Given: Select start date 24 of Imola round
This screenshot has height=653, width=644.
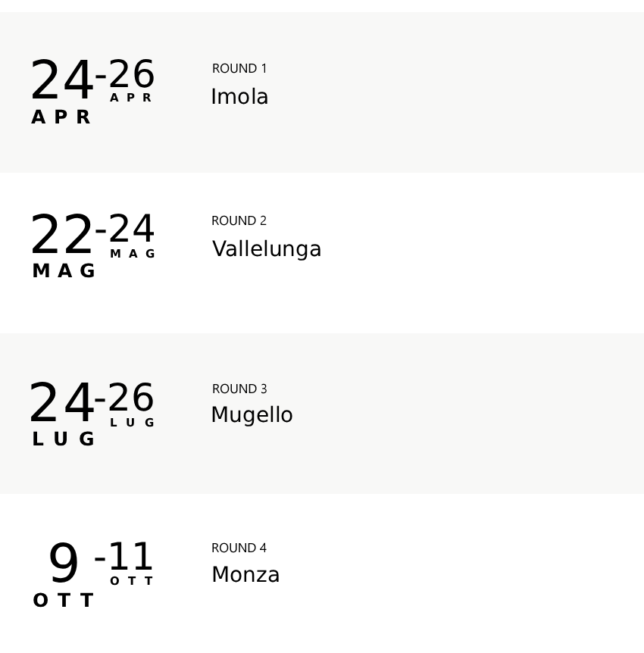Looking at the screenshot, I should click(61, 81).
